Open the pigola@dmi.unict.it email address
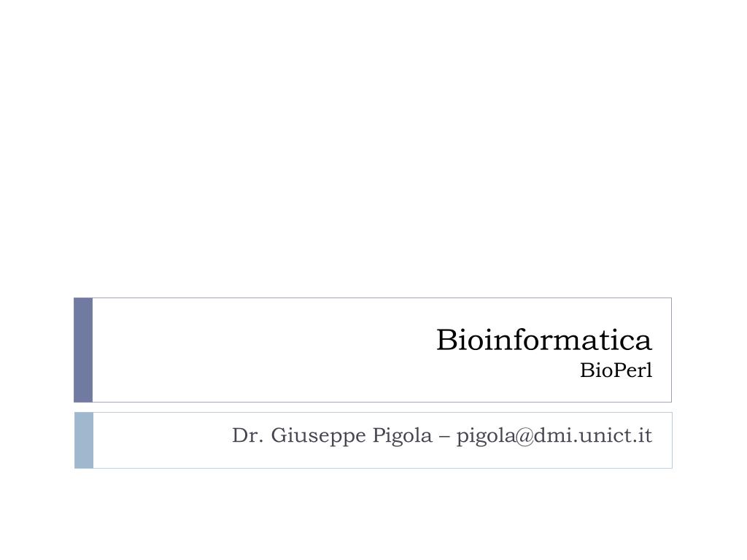This screenshot has height=560, width=747. pos(554,436)
